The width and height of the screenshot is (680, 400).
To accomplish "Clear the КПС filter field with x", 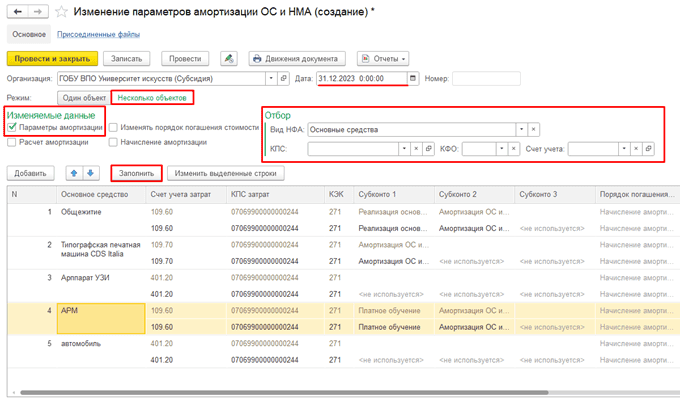I will (416, 149).
